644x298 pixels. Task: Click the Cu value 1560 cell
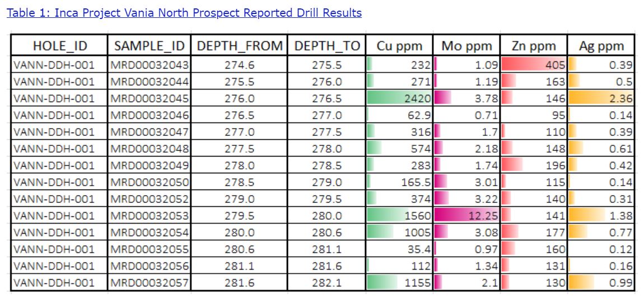pos(399,216)
